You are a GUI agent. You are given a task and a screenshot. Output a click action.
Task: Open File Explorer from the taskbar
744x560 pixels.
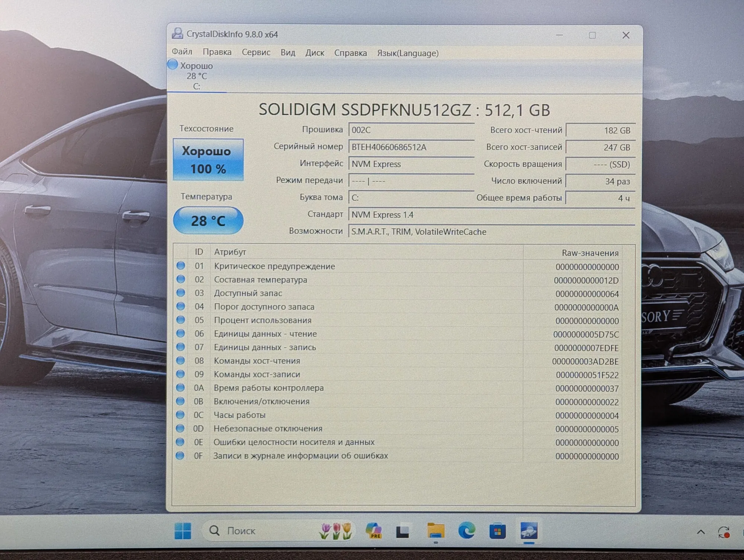[x=436, y=531]
